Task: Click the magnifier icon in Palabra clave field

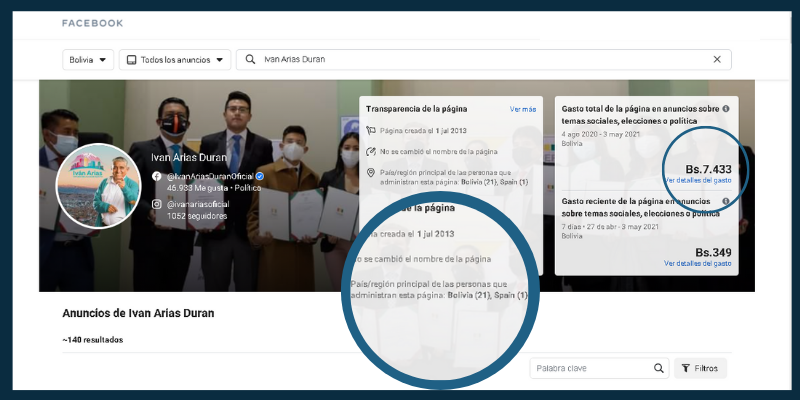Action: [x=659, y=368]
